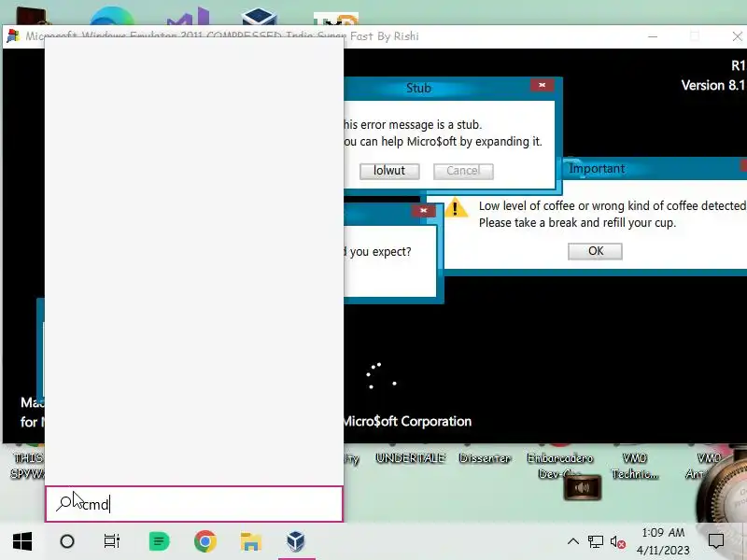Close the Stub error dialog
This screenshot has width=747, height=560.
click(543, 85)
